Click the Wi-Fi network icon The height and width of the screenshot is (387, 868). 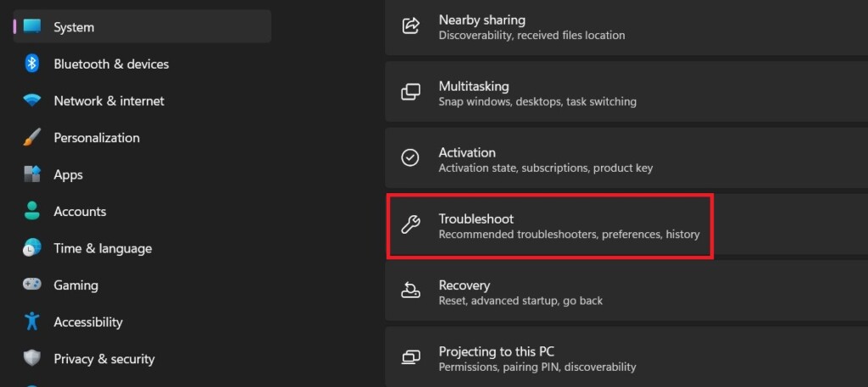[x=32, y=101]
